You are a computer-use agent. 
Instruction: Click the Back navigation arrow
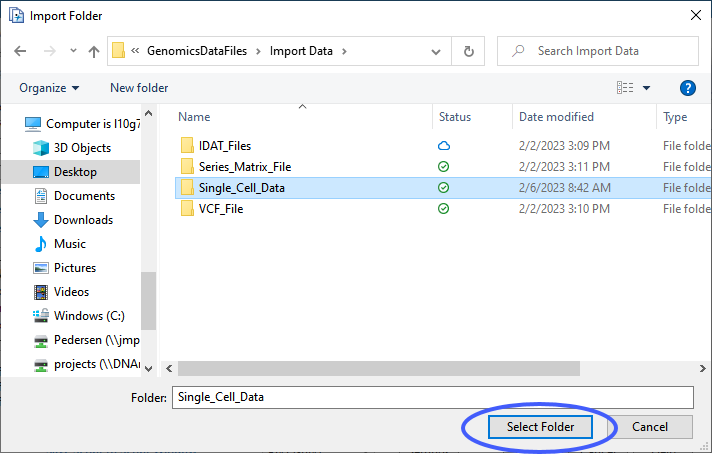pyautogui.click(x=21, y=51)
